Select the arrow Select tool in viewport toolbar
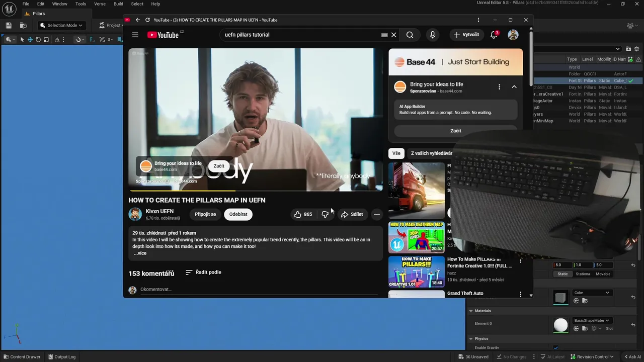 (22, 39)
